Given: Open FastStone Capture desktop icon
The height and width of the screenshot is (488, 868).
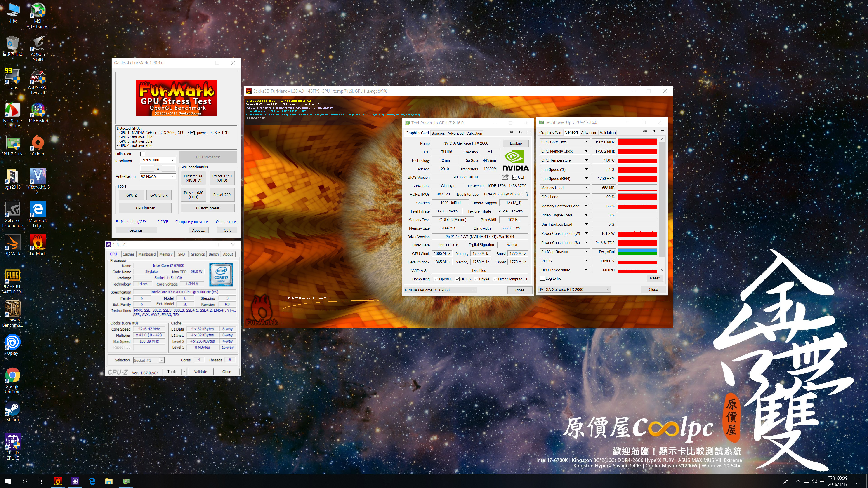Looking at the screenshot, I should [x=12, y=115].
